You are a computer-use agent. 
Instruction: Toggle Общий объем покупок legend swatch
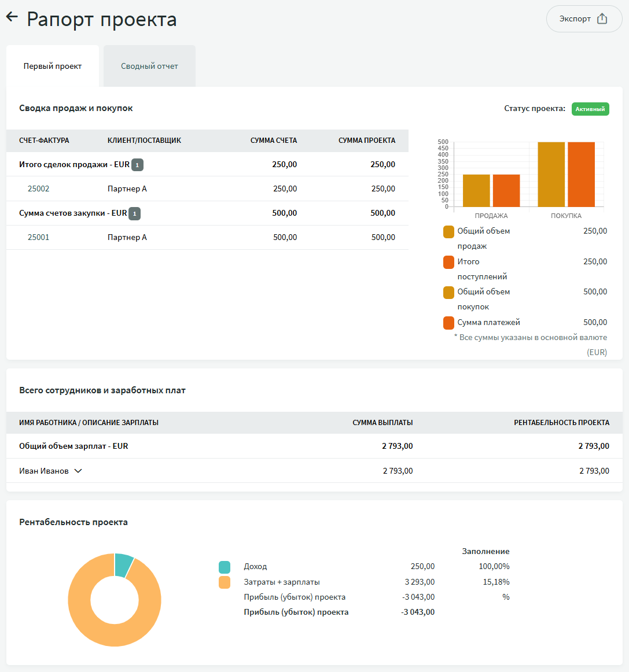point(448,292)
